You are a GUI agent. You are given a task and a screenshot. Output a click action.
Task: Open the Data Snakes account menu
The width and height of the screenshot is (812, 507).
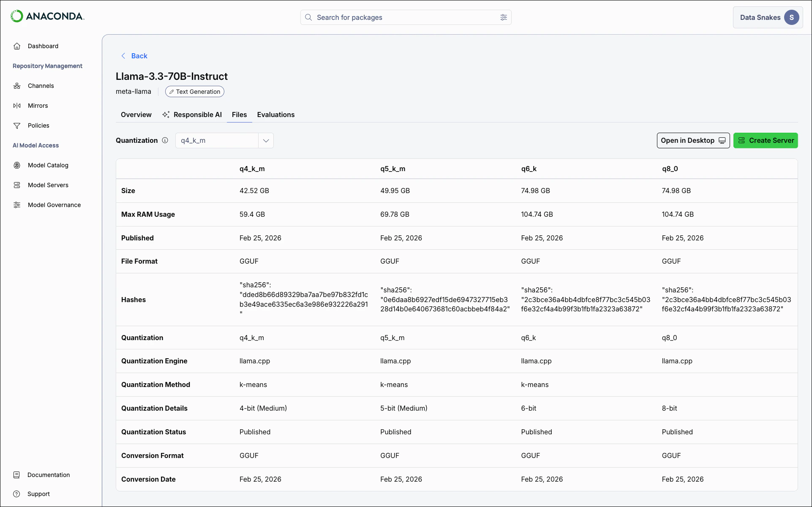(768, 17)
